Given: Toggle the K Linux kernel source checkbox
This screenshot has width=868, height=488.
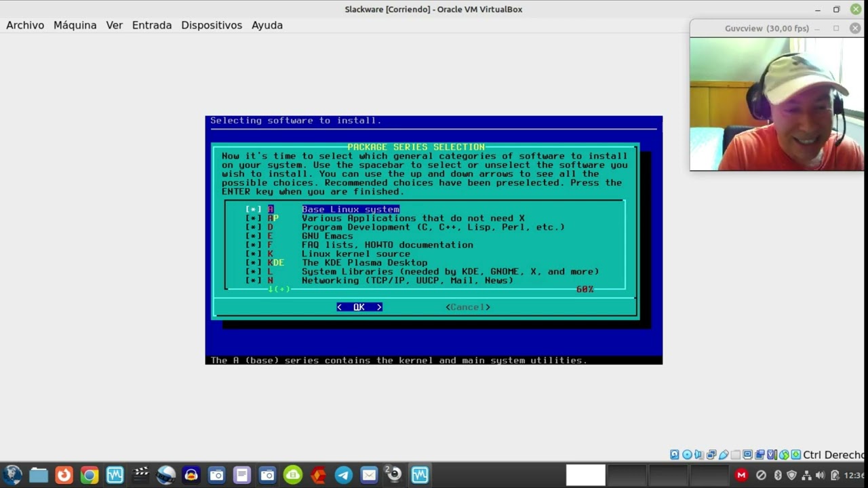Looking at the screenshot, I should click(253, 253).
